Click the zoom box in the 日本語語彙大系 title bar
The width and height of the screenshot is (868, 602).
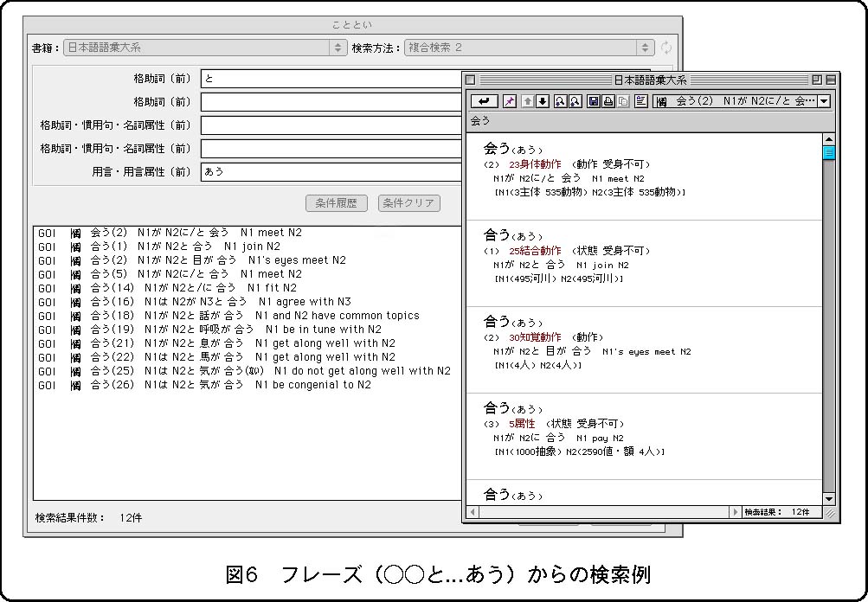[817, 80]
